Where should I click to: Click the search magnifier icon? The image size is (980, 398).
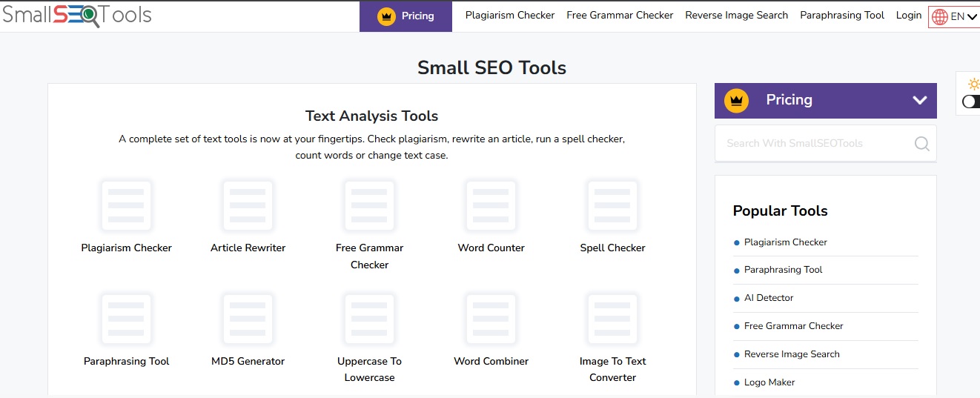tap(921, 143)
